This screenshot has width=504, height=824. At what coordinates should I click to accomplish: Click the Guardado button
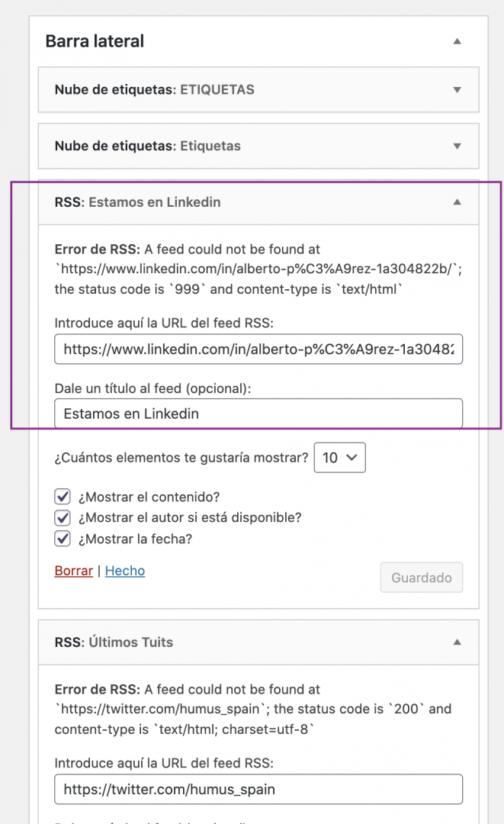coord(422,578)
